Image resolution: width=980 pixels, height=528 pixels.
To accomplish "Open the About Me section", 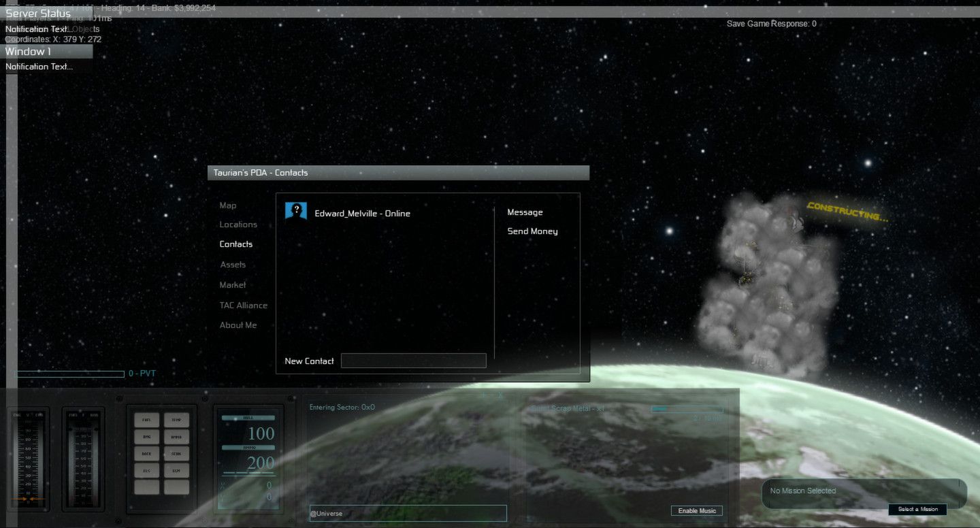I will tap(238, 325).
